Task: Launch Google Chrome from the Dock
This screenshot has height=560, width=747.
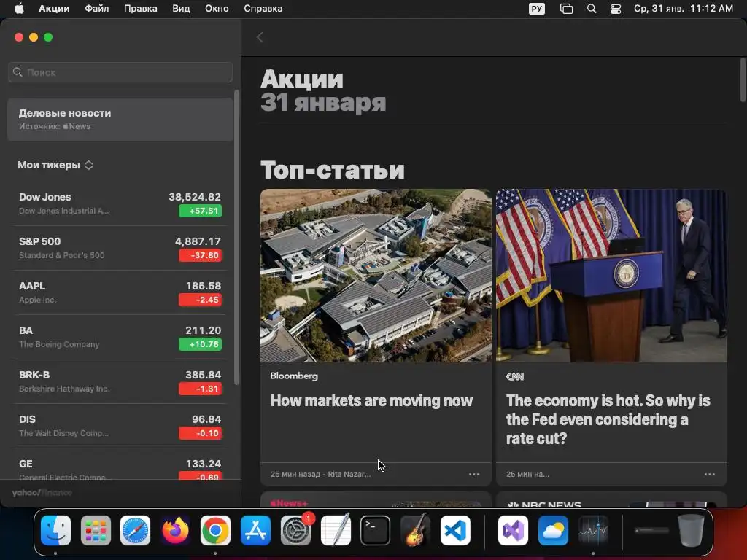Action: (x=215, y=530)
